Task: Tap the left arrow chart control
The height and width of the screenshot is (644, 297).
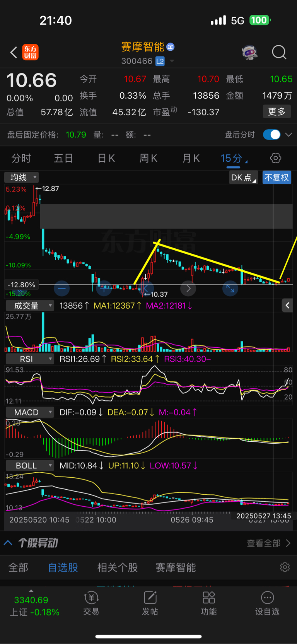Action: click(146, 289)
